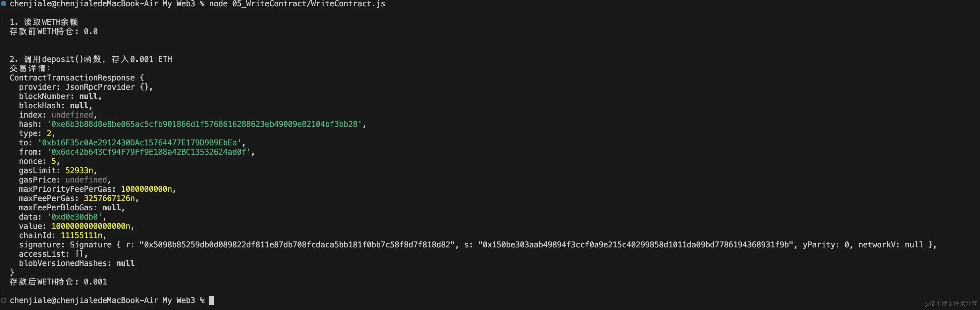Click the chainId value 11155111n

pyautogui.click(x=82, y=235)
